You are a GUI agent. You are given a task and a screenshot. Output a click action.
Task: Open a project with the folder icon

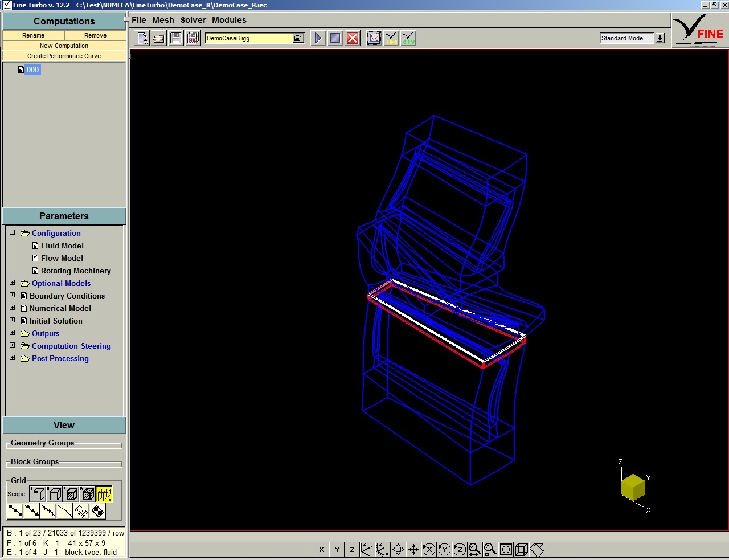pyautogui.click(x=159, y=38)
